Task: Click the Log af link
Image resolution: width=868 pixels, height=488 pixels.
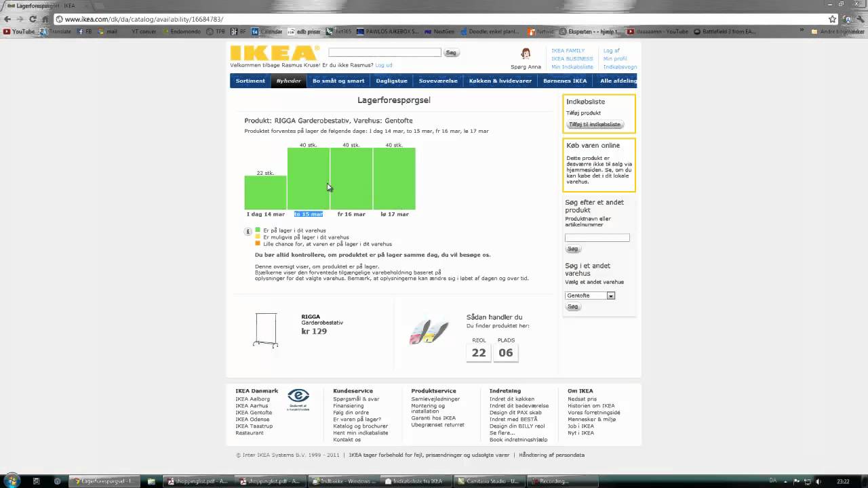Action: [x=612, y=51]
